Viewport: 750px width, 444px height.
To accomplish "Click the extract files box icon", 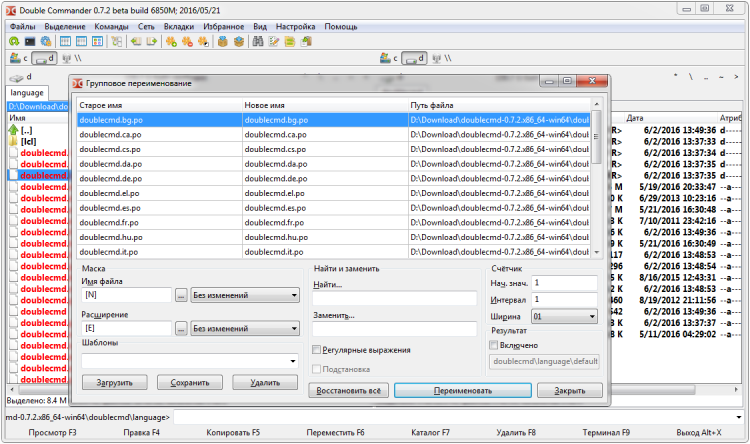I will tap(239, 42).
